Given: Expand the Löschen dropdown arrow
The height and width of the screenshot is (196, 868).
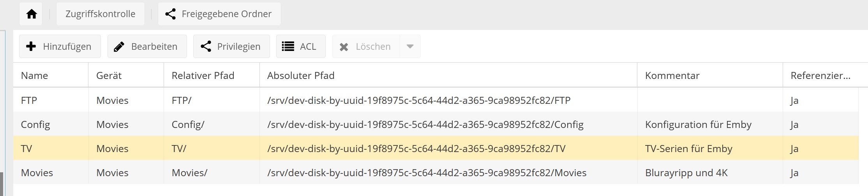Looking at the screenshot, I should tap(410, 46).
